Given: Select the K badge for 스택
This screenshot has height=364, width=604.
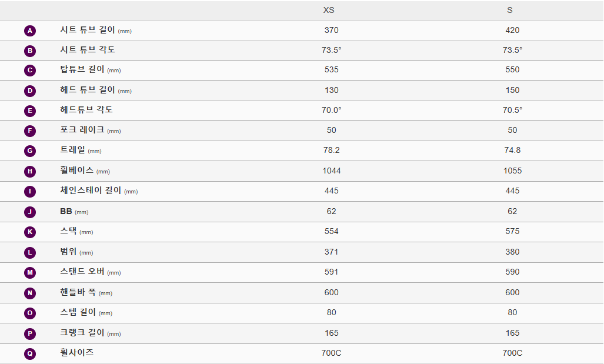Looking at the screenshot, I should point(30,232).
